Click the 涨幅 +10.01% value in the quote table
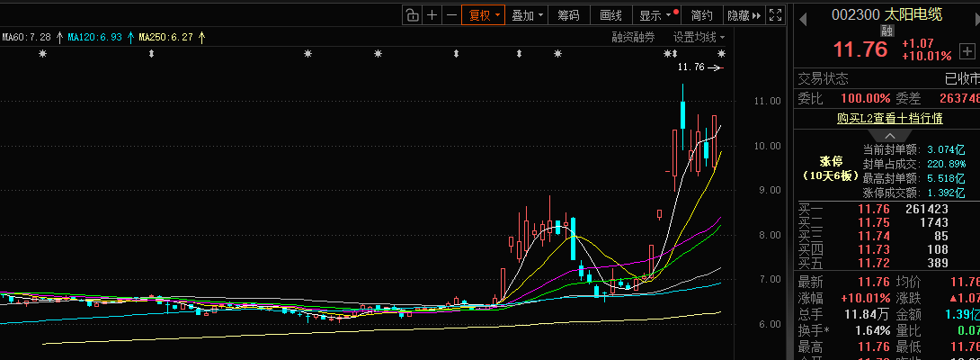This screenshot has height=360, width=980. (x=866, y=298)
